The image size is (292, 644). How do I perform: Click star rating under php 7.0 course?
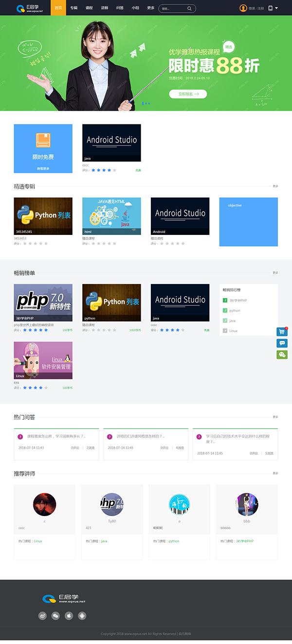[x=36, y=330]
